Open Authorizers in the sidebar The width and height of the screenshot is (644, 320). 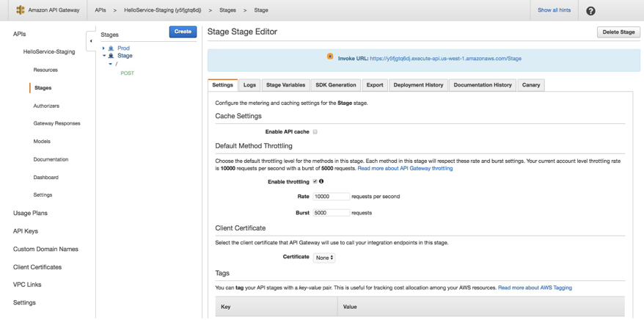(x=46, y=106)
